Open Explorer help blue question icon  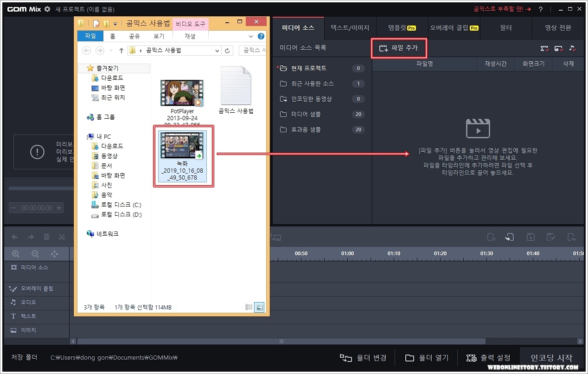tap(261, 36)
